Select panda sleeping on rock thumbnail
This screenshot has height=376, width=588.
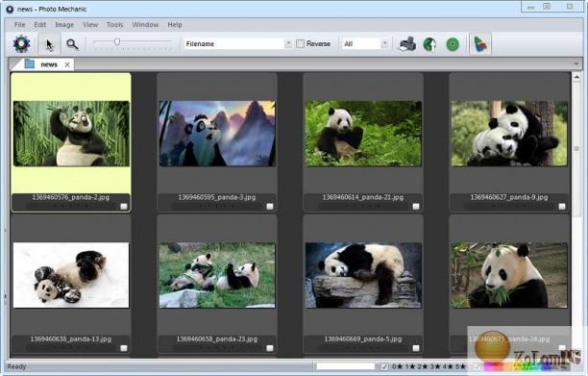click(x=363, y=275)
